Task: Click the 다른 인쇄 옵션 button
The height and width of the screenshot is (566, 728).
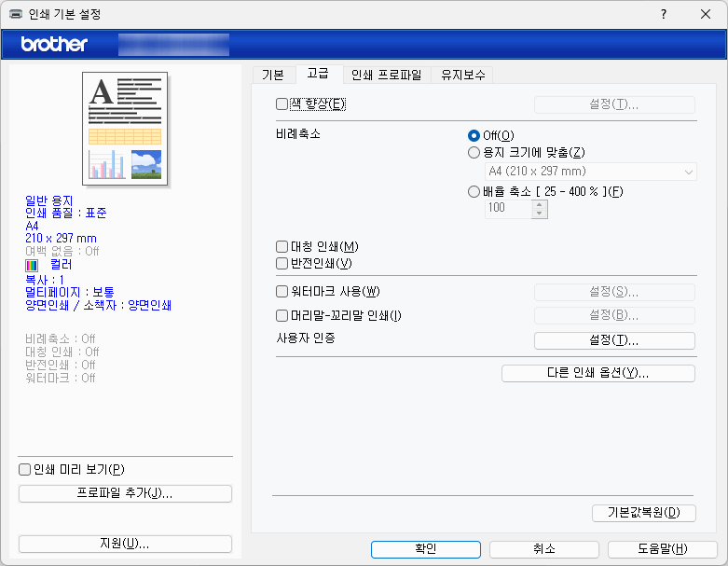Action: pyautogui.click(x=598, y=373)
